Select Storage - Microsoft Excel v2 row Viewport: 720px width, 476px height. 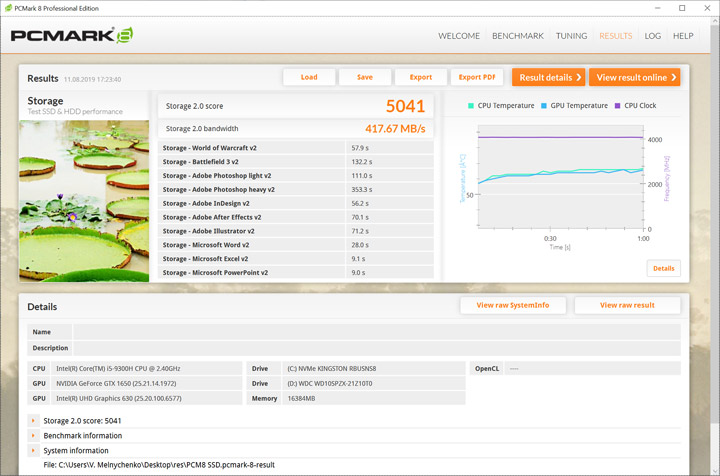(x=296, y=258)
